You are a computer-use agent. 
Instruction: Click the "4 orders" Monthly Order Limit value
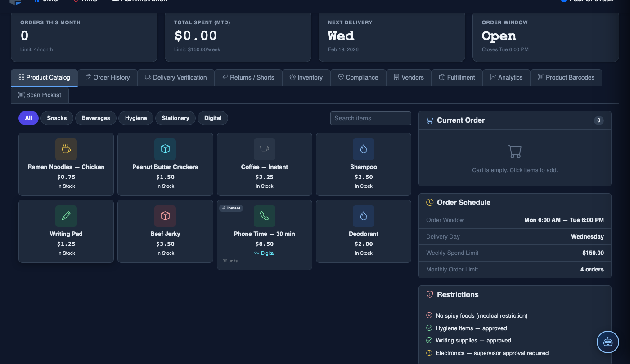(x=592, y=270)
